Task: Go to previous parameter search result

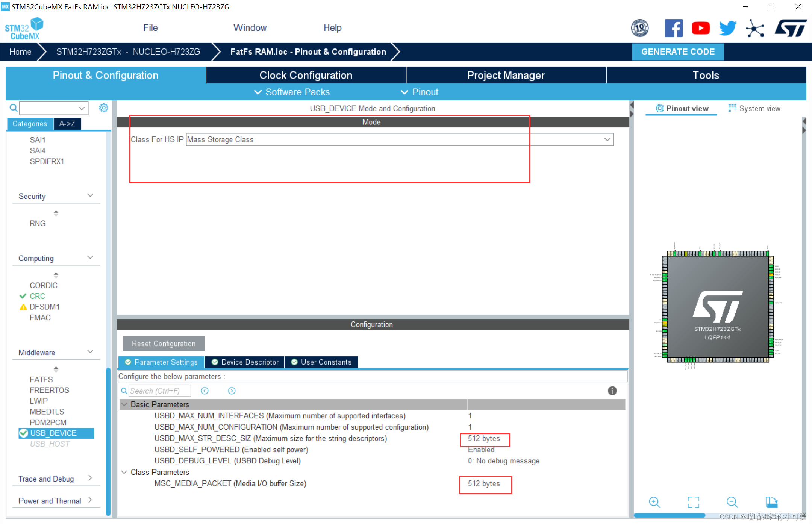Action: (205, 391)
